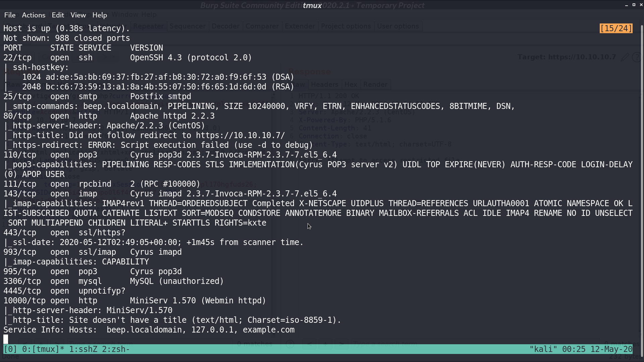Click the 10000/tcp MiniServ port line
Image resolution: width=644 pixels, height=362 pixels.
135,301
